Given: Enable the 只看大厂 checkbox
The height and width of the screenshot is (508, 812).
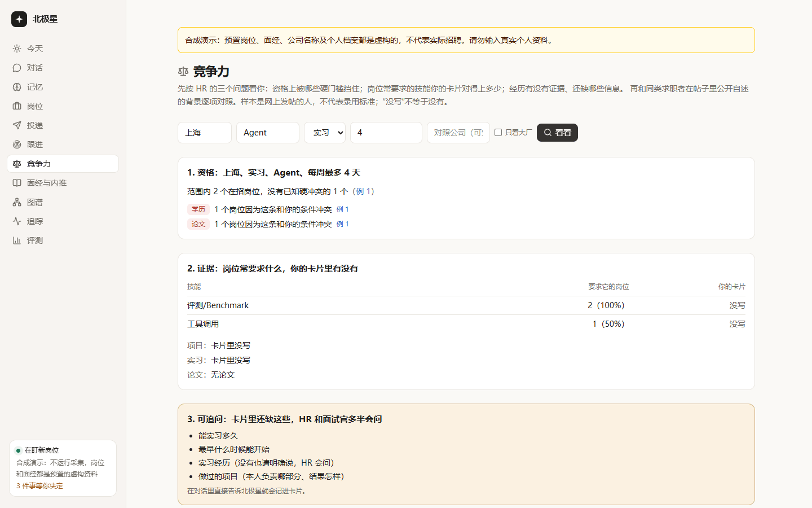Looking at the screenshot, I should (498, 133).
